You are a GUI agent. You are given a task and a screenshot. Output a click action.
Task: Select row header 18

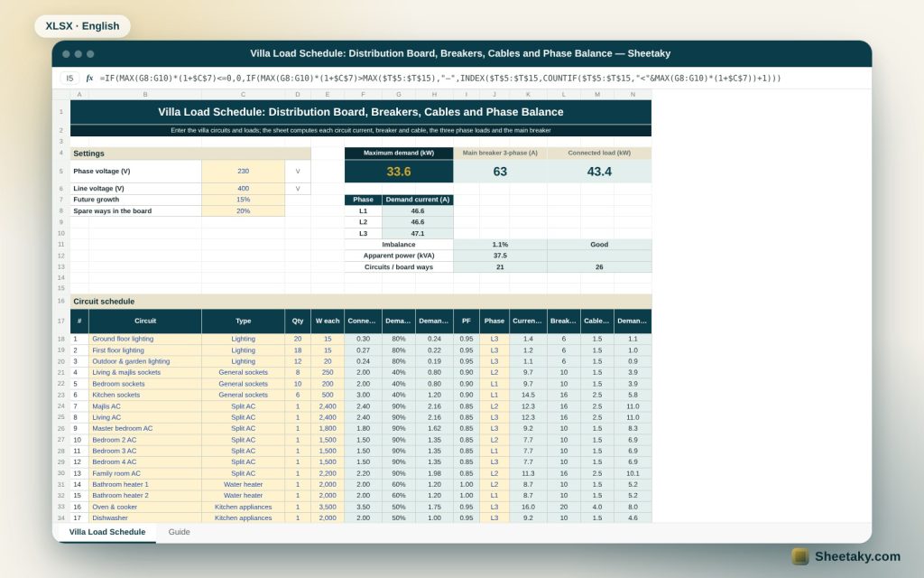[60, 340]
